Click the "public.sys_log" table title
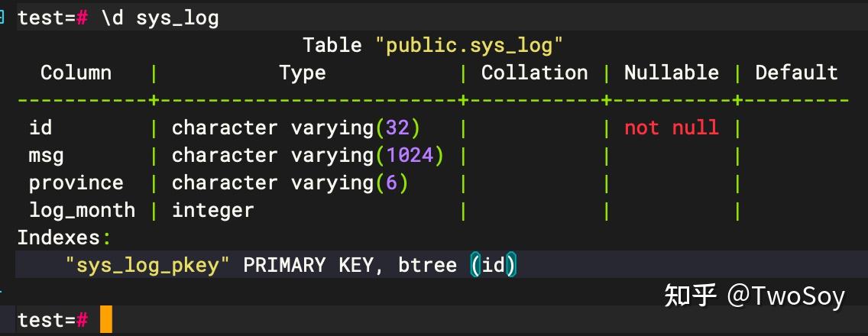The height and width of the screenshot is (336, 868). [469, 45]
